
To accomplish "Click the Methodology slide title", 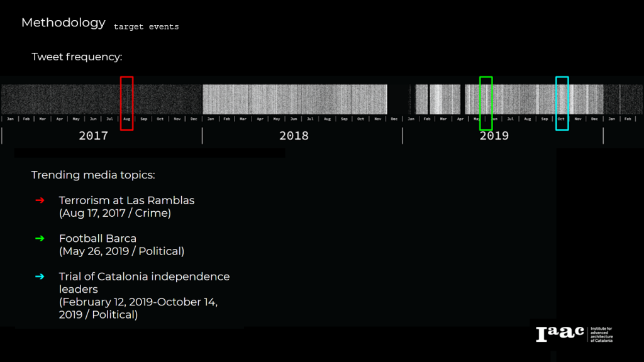I will (x=63, y=23).
